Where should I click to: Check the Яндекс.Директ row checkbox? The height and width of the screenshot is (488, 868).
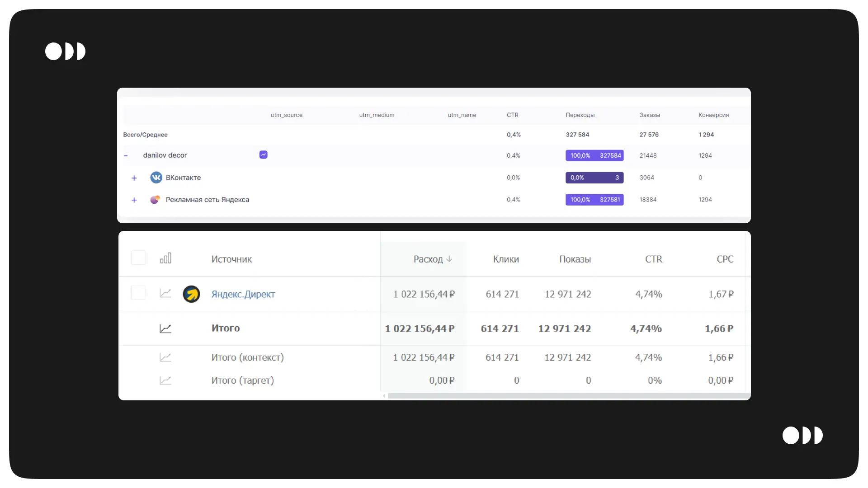point(138,293)
